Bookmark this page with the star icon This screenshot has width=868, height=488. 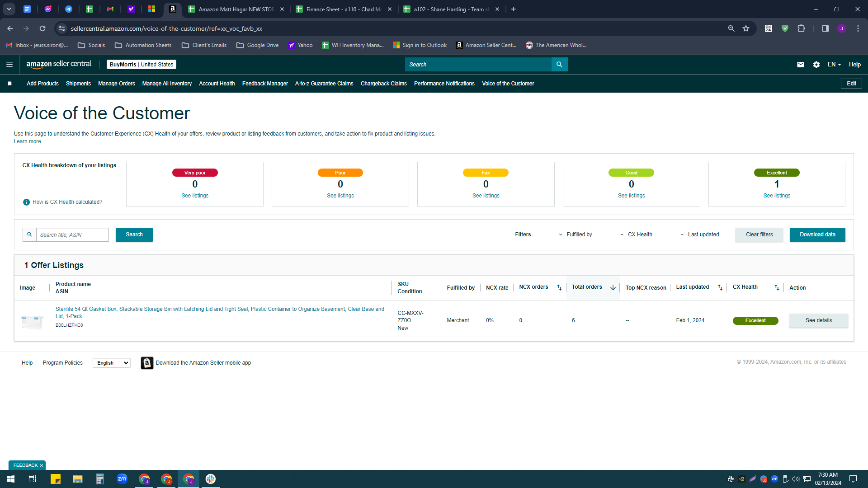coord(746,28)
